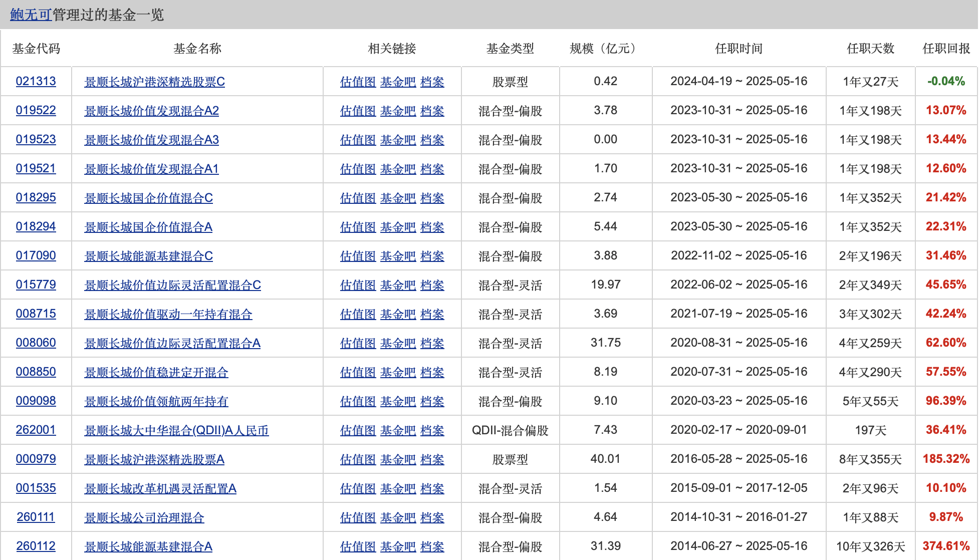Open 基金吧 for fund 000979

tap(398, 459)
